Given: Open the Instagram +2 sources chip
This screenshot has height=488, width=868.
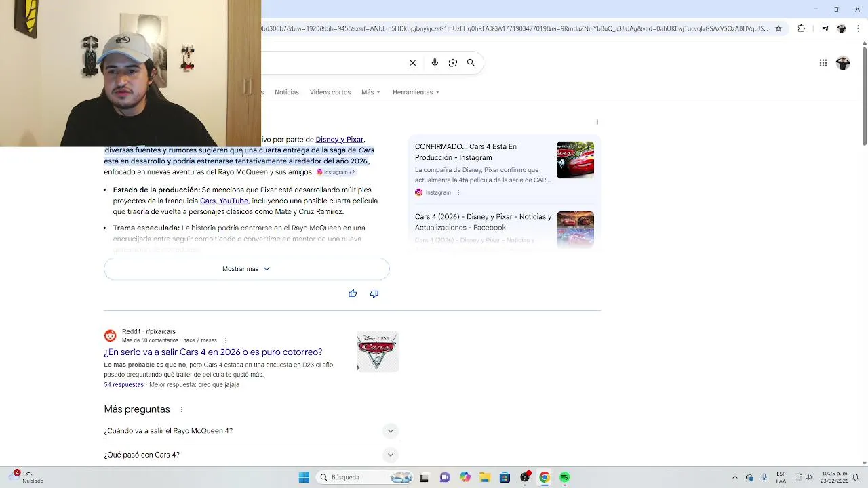Looking at the screenshot, I should coord(336,172).
